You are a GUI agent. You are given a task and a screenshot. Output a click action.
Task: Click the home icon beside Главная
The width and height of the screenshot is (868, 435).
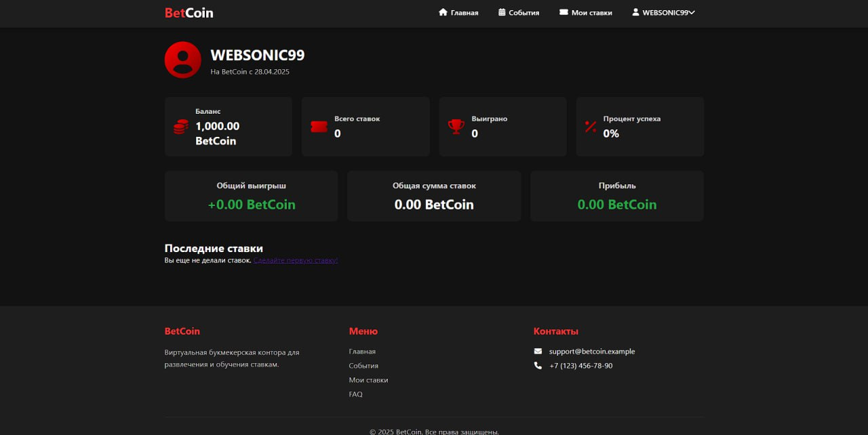click(x=443, y=12)
